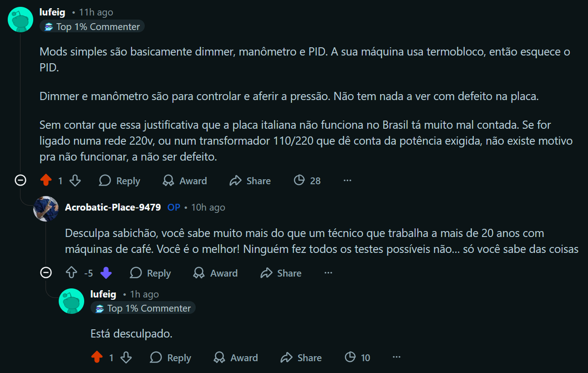This screenshot has height=373, width=588.
Task: Share the Acrobatic-Place-9479 reply
Action: pyautogui.click(x=281, y=273)
